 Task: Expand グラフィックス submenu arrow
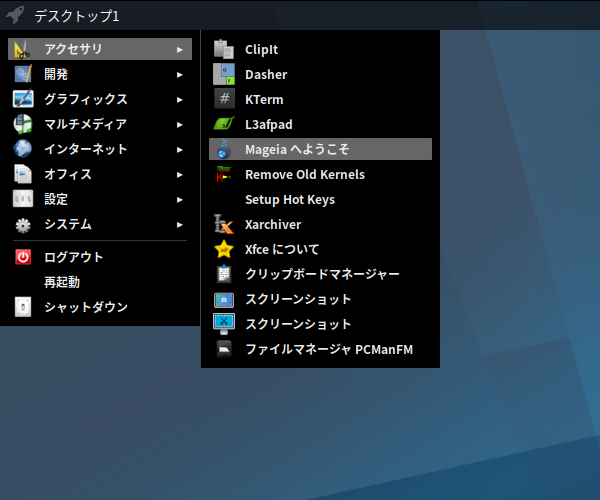pos(179,100)
